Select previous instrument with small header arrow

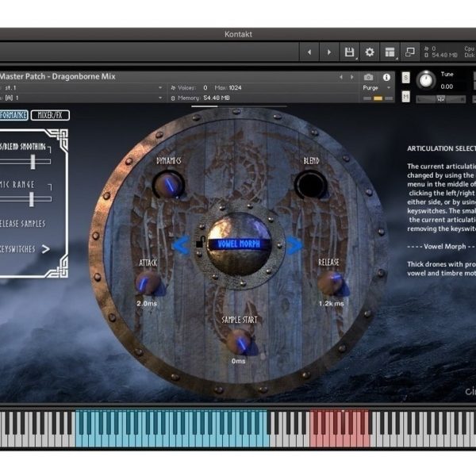click(x=341, y=77)
